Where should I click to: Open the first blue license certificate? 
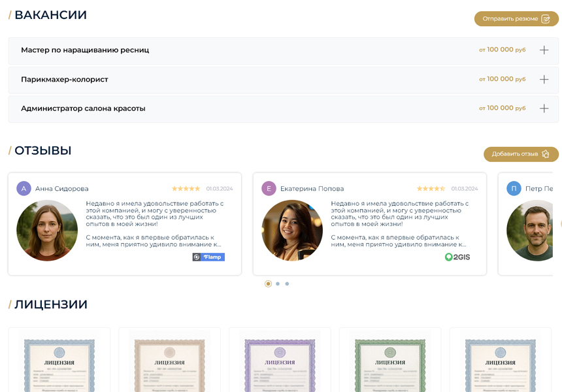[x=59, y=363]
